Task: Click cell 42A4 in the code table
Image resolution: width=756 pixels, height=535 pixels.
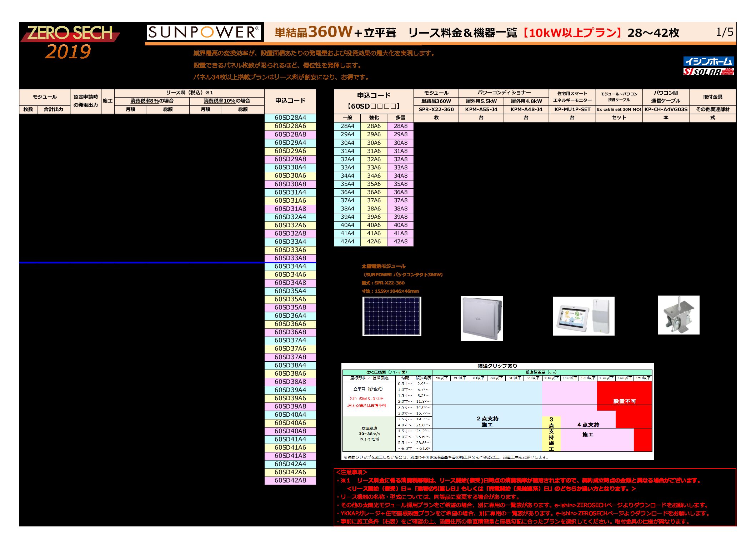Action: click(347, 242)
